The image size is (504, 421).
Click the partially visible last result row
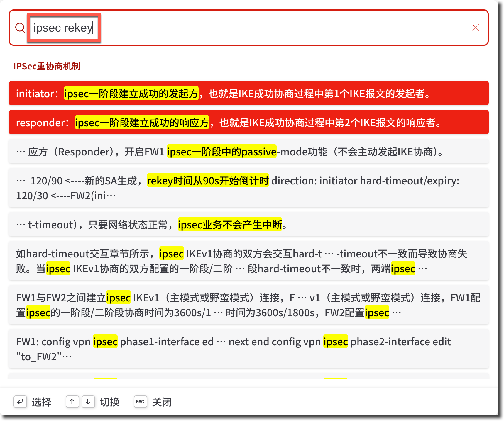pos(248,376)
